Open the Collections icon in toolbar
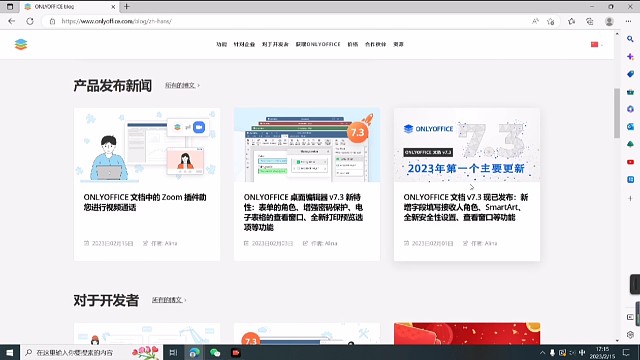Screen dimensions: 640x360 click(590, 21)
